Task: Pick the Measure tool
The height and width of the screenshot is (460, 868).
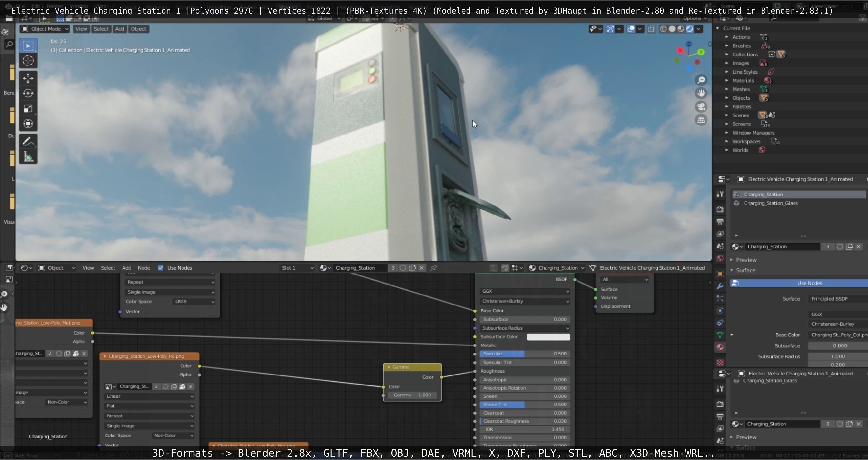Action: click(28, 157)
